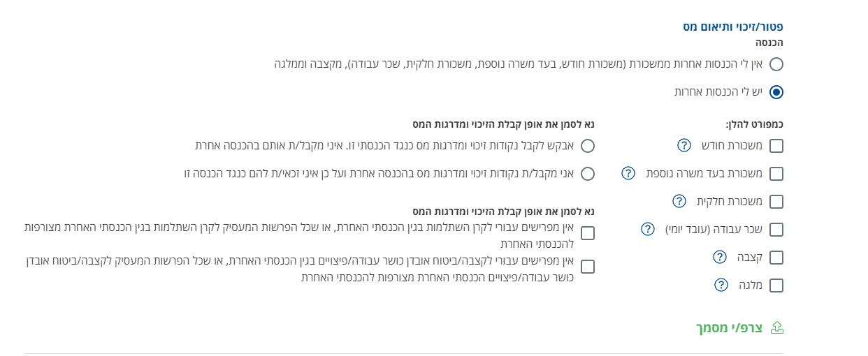The image size is (868, 356).
Task: Check אין מפרישים עבורי לקצבה/ביטוח אובדן כושר checkbox
Action: (x=588, y=267)
